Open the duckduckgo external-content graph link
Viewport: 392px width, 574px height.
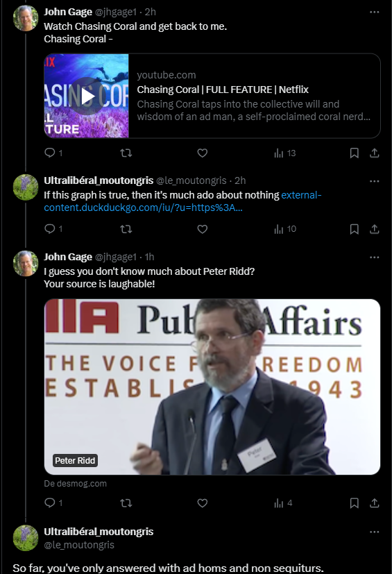tap(182, 201)
